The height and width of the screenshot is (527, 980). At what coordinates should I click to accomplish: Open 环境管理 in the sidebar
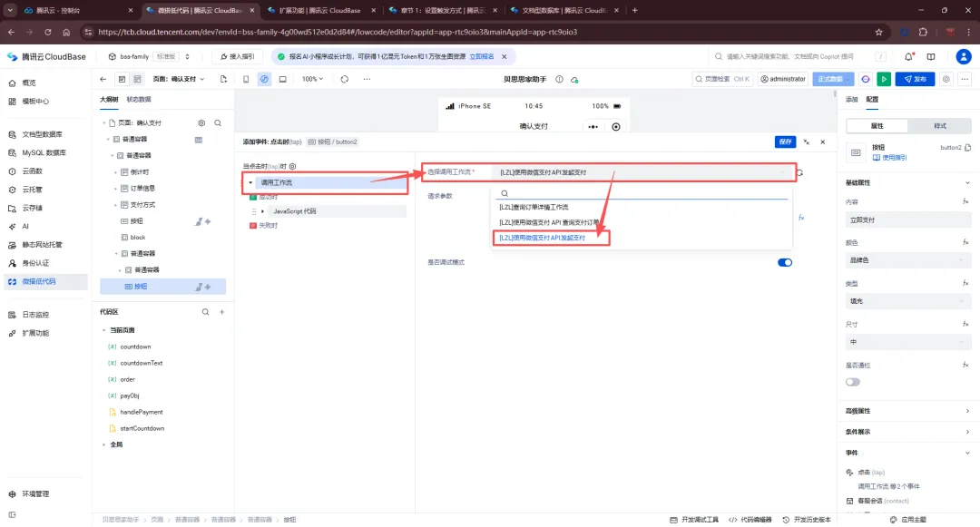coord(35,494)
